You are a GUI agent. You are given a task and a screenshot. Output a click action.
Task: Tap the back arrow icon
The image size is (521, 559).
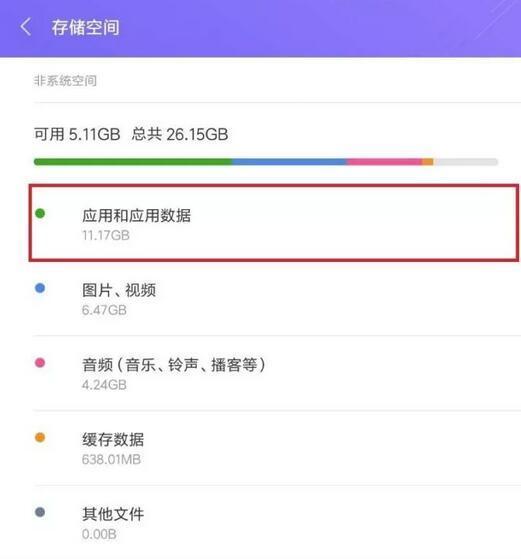pyautogui.click(x=26, y=27)
